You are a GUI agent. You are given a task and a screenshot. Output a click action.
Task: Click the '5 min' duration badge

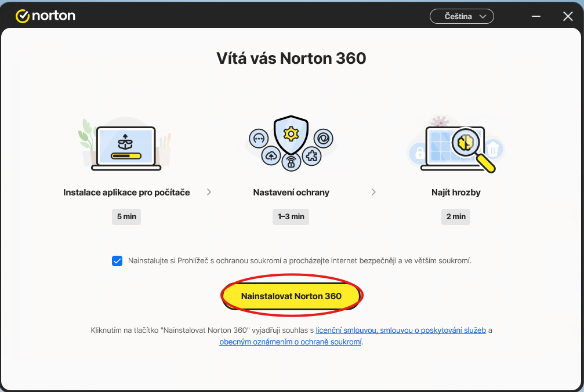126,217
